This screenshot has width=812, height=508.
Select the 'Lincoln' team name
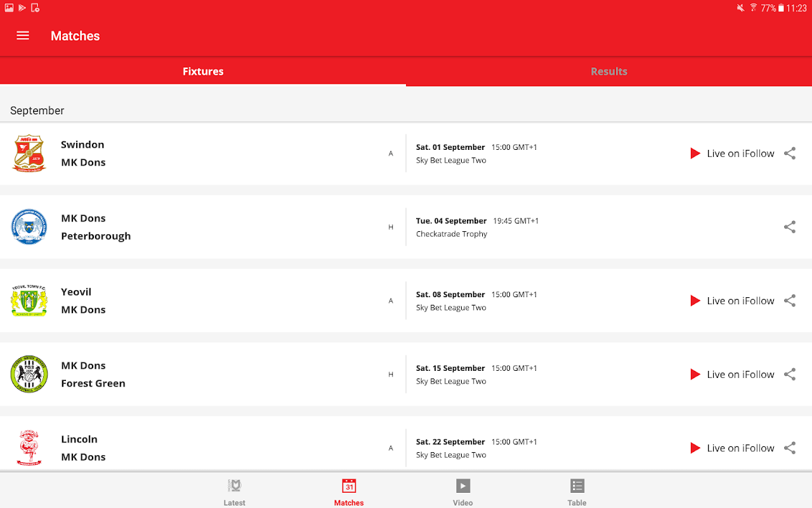pos(79,439)
